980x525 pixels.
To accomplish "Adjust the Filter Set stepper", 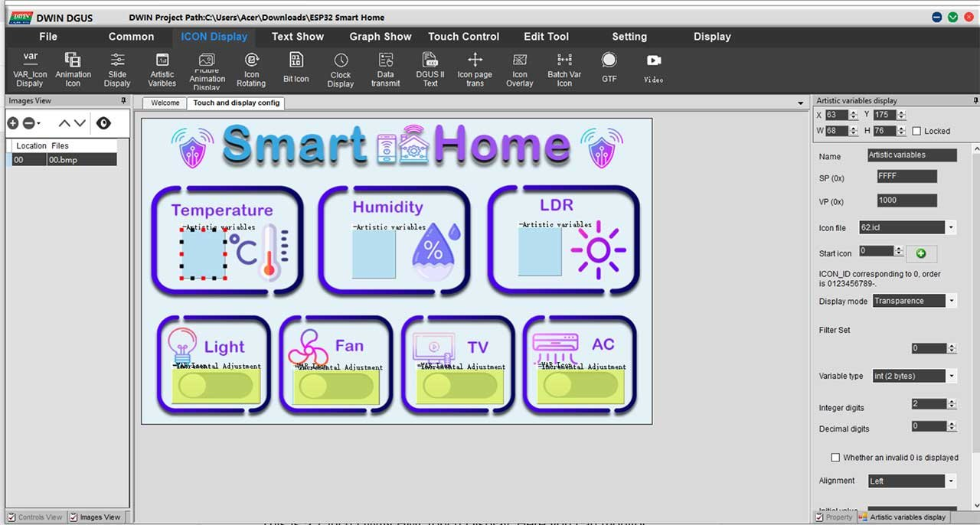I will pos(952,348).
